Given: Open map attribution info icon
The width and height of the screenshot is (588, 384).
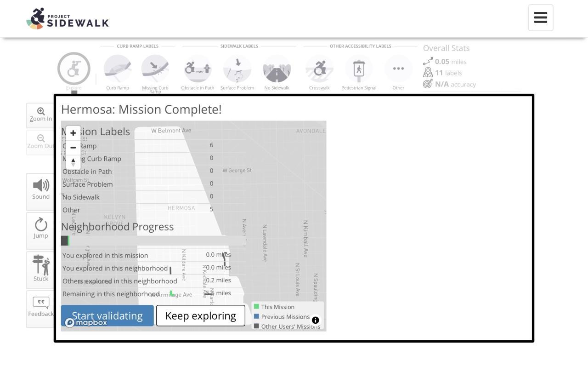Looking at the screenshot, I should pos(315,320).
